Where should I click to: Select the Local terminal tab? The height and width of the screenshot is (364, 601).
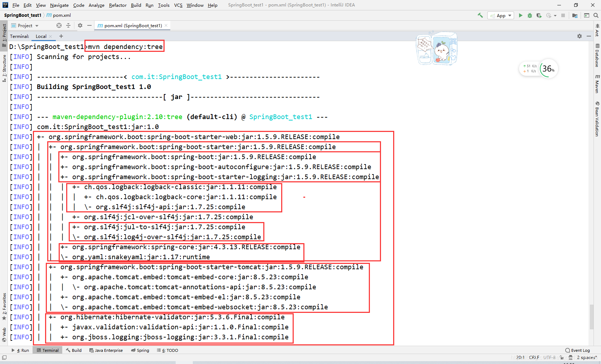click(x=41, y=36)
